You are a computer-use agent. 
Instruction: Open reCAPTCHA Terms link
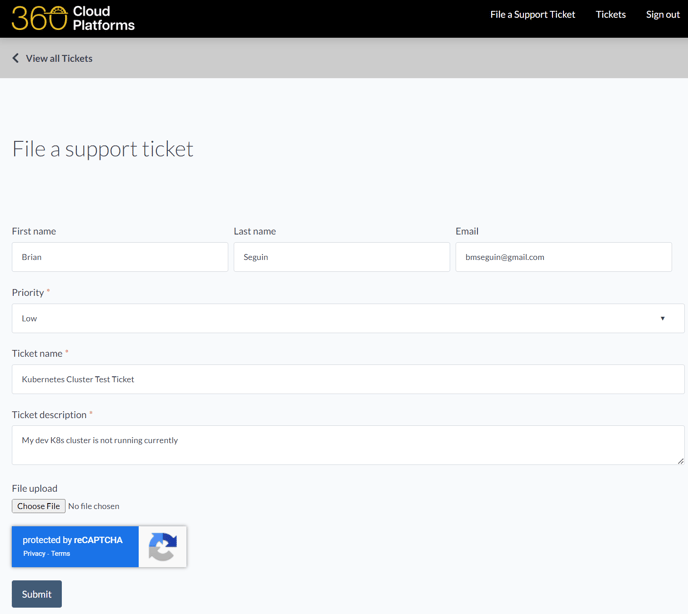pyautogui.click(x=61, y=553)
